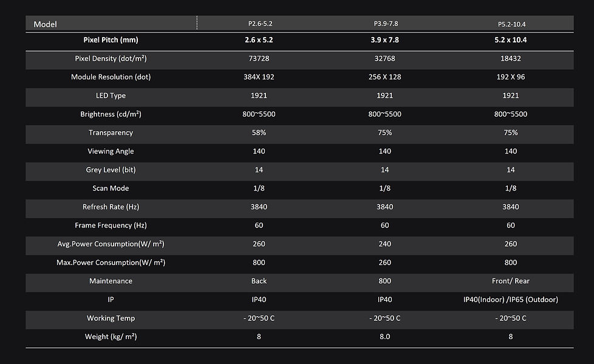Screen dimensions: 594x364
Task: Select the P3.9-7.8 model column header
Action: pyautogui.click(x=386, y=24)
